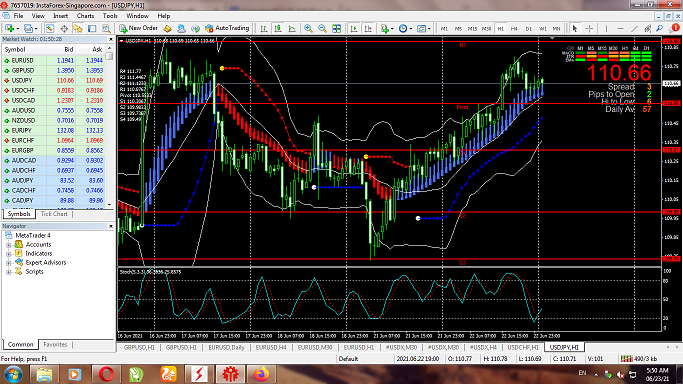The image size is (683, 384).
Task: Select the Trendline drawing tool
Action: [x=635, y=29]
